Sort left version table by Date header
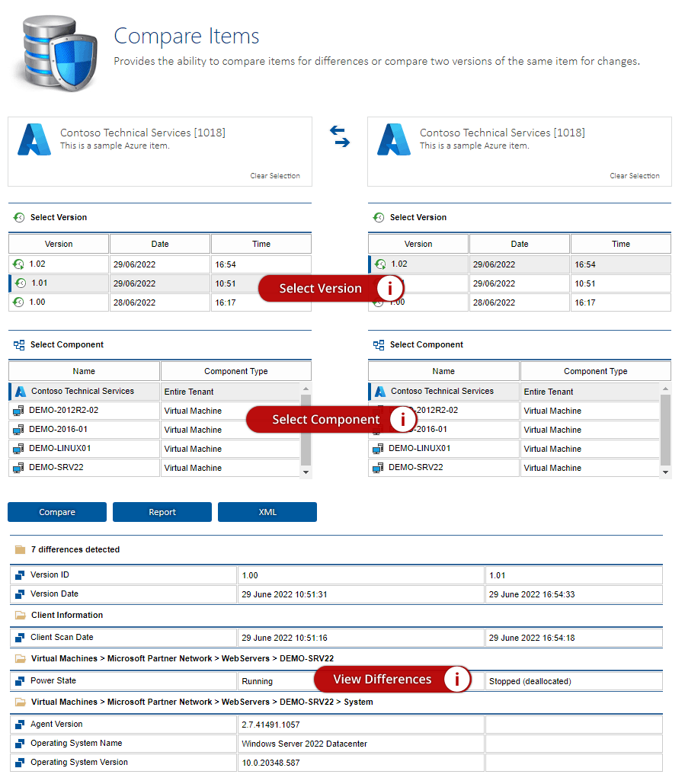Screen dimensions: 685x784 (160, 244)
